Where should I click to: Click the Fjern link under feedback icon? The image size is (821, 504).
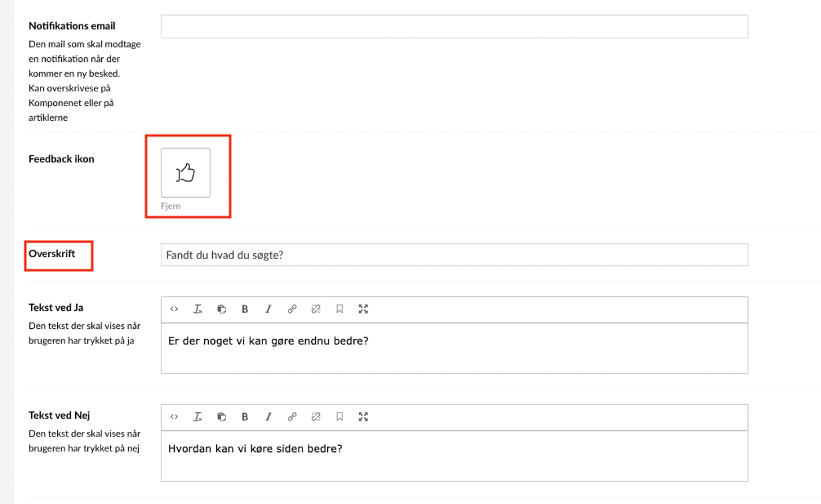171,206
